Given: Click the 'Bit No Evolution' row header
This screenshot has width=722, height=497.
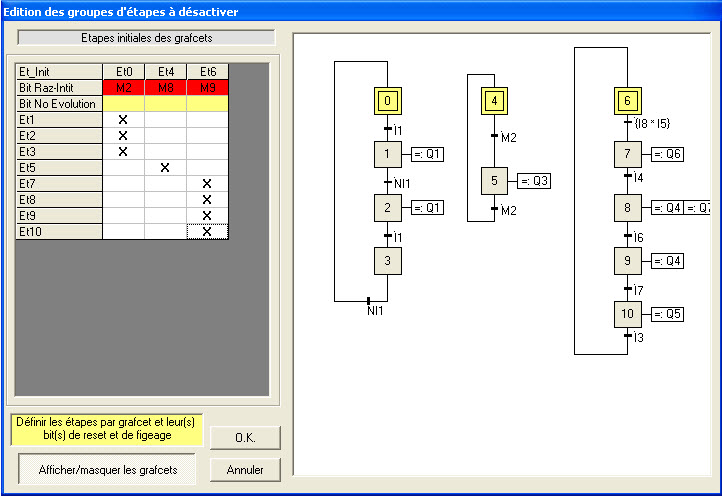Looking at the screenshot, I should pos(59,104).
